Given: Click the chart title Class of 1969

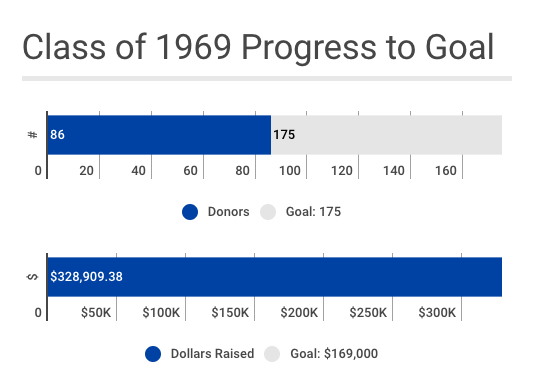Looking at the screenshot, I should pos(258,47).
